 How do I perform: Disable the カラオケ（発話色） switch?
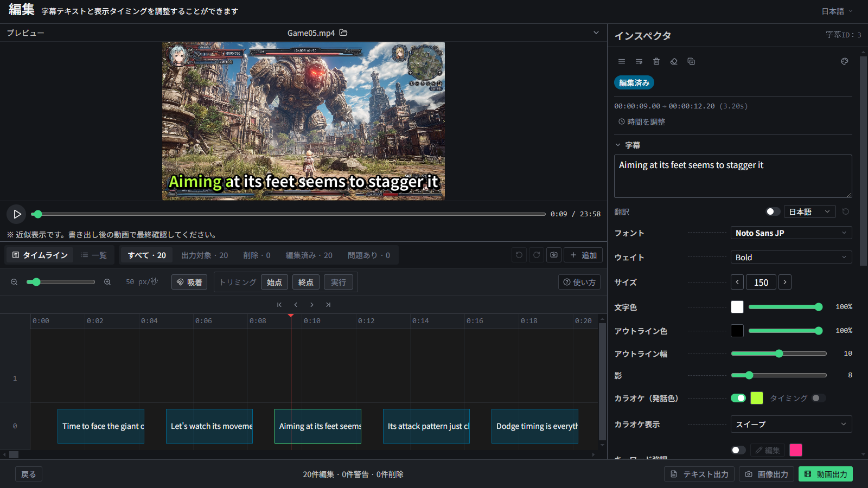click(x=738, y=398)
